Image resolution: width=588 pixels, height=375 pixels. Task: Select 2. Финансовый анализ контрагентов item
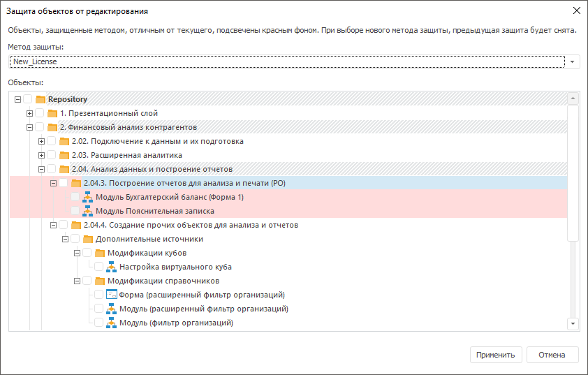128,127
